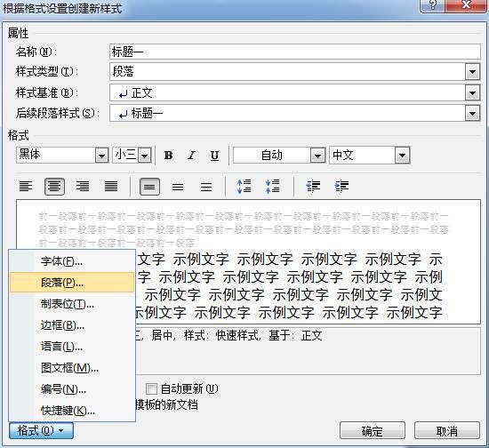Click the 名称 input field
This screenshot has width=489, height=448.
[294, 52]
